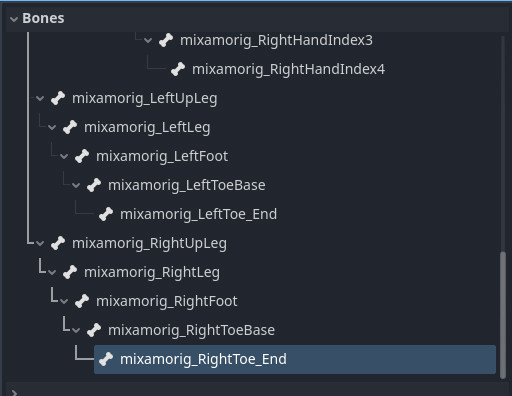Click the bone icon next to mixamorig_RightToe_End
This screenshot has height=396, width=512.
pyautogui.click(x=106, y=359)
